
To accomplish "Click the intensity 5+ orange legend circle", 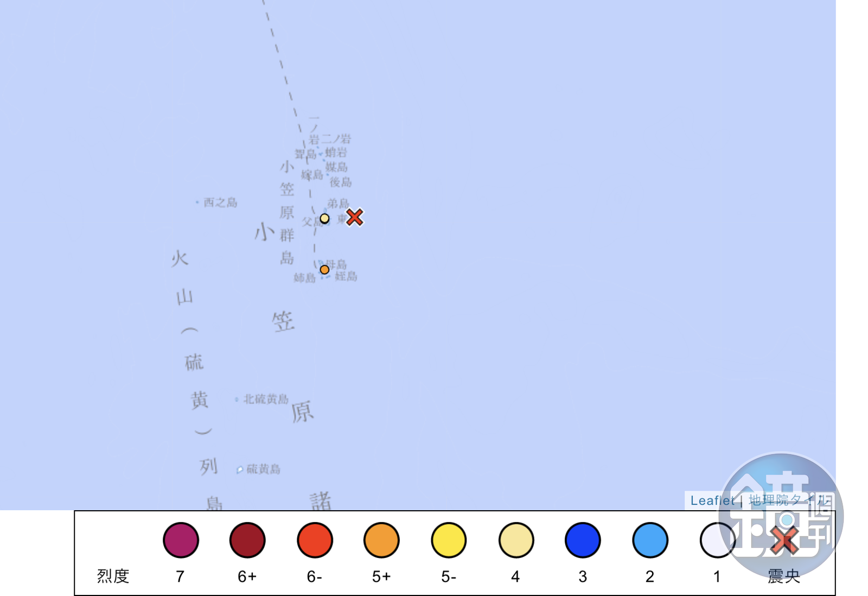I will click(381, 540).
